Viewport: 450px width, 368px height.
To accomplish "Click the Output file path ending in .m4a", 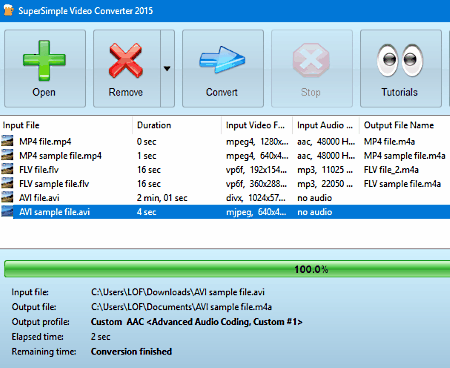I will (x=181, y=307).
